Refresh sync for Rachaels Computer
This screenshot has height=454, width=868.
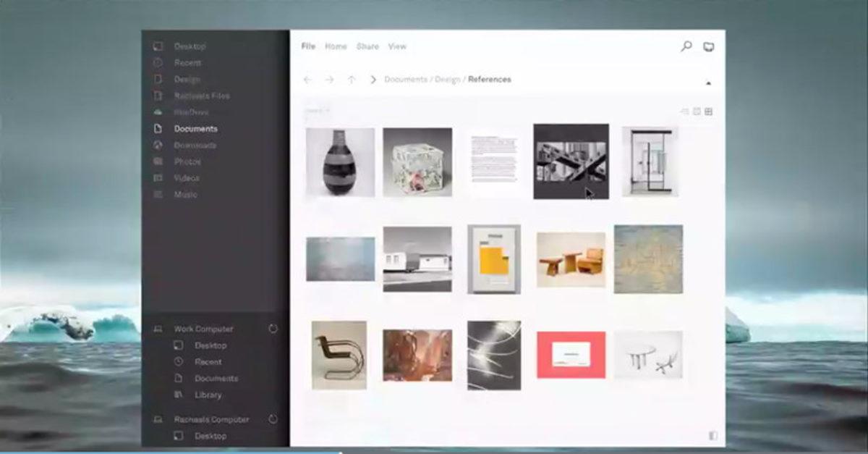[x=273, y=419]
